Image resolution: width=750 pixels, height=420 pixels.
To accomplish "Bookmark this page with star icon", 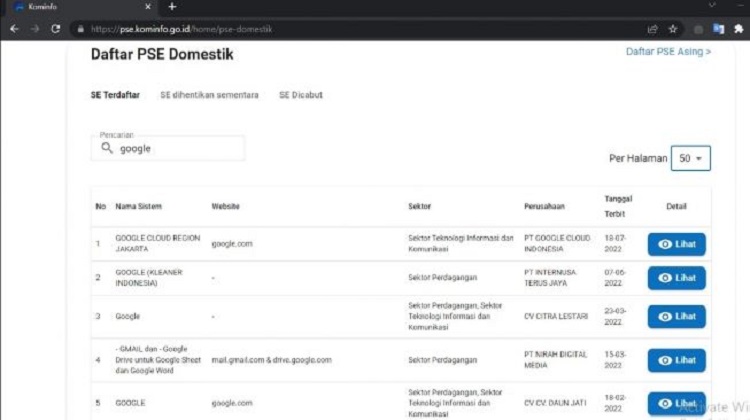I will [673, 29].
